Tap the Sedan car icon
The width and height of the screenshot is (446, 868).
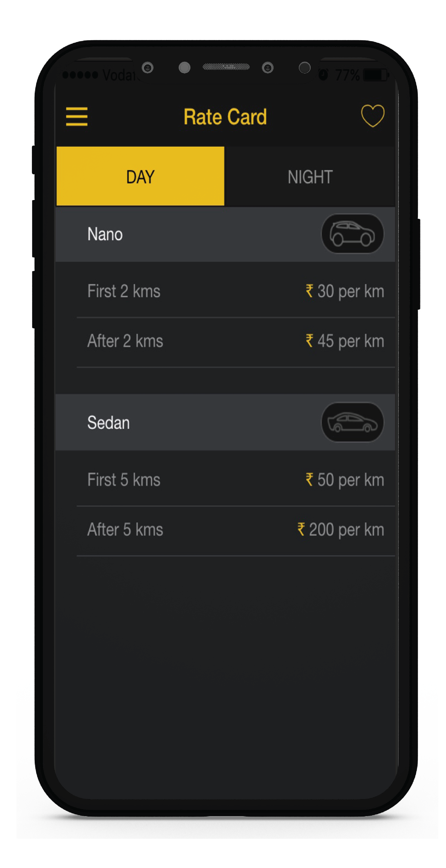click(x=352, y=422)
